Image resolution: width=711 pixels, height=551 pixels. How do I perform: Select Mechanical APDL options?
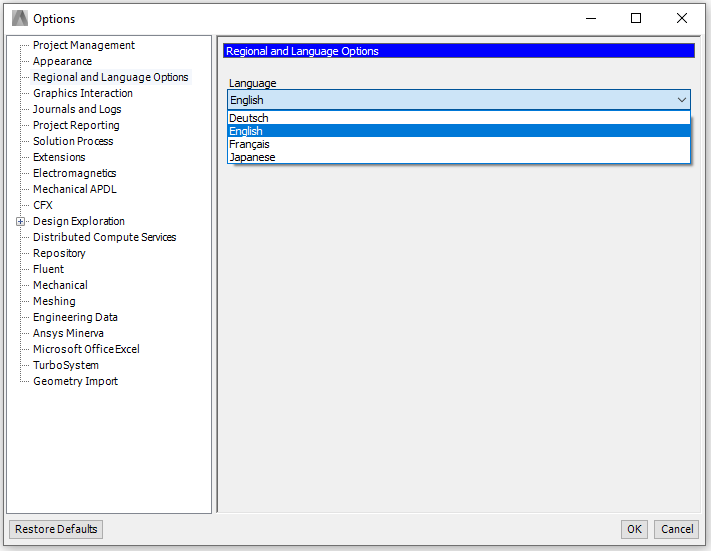click(x=75, y=189)
